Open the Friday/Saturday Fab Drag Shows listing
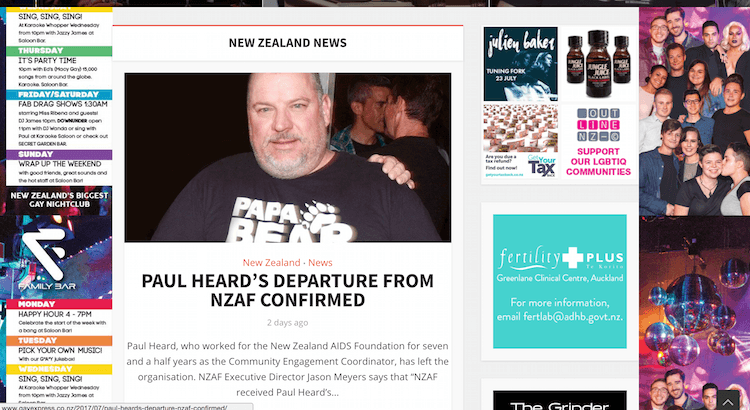 point(59,119)
